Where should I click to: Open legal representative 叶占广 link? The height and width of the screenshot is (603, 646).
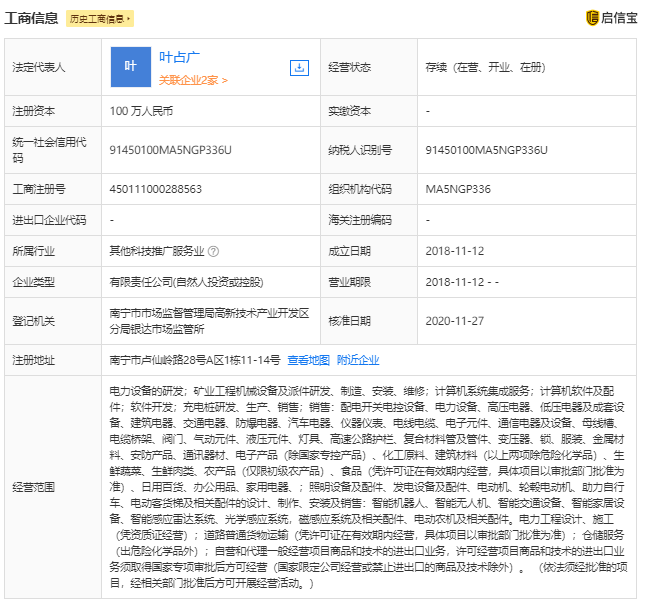tap(180, 57)
